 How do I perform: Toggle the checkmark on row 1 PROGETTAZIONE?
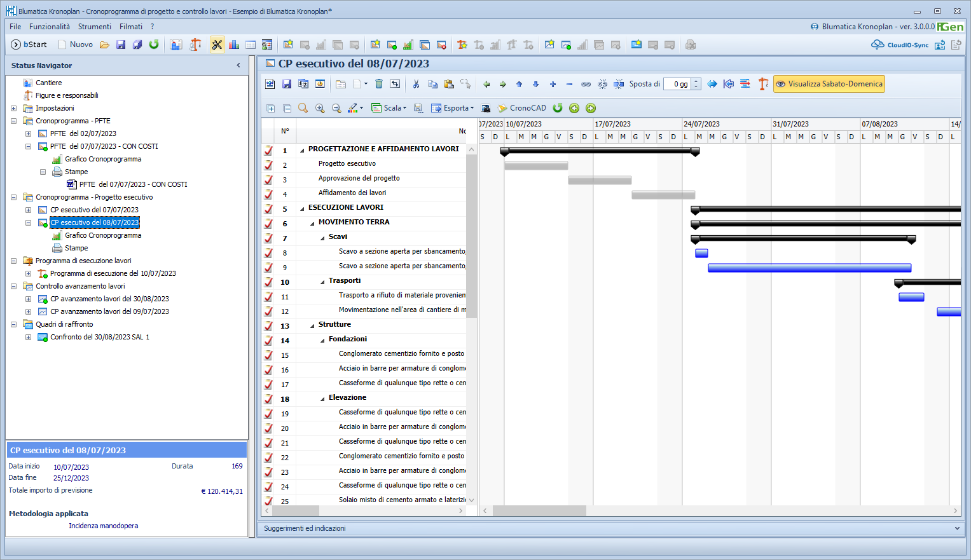pos(268,150)
